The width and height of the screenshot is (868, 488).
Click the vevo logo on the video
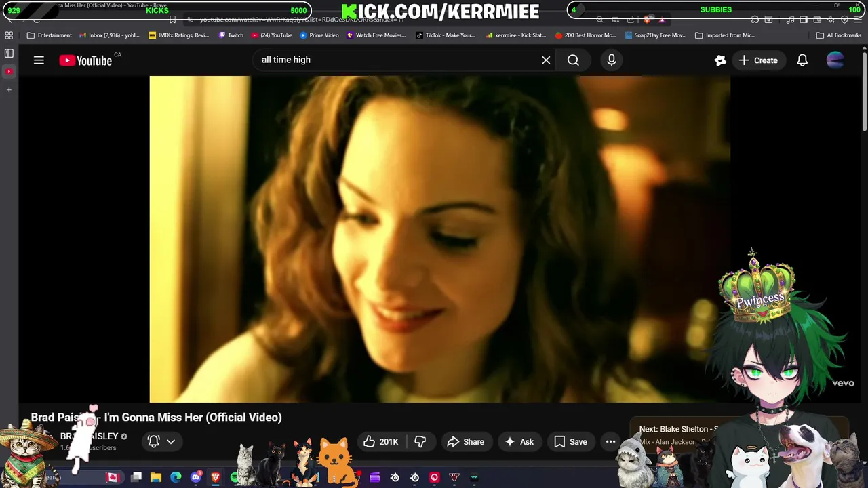point(843,383)
